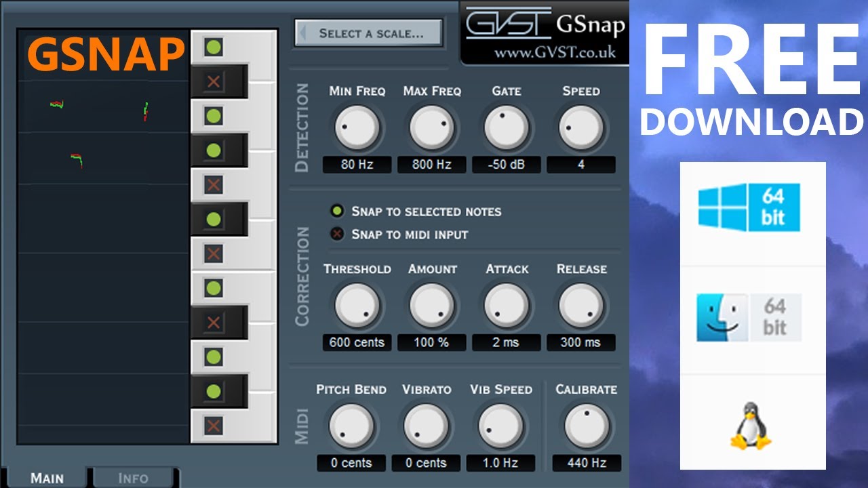
Task: Click the Amount knob
Action: coord(432,306)
